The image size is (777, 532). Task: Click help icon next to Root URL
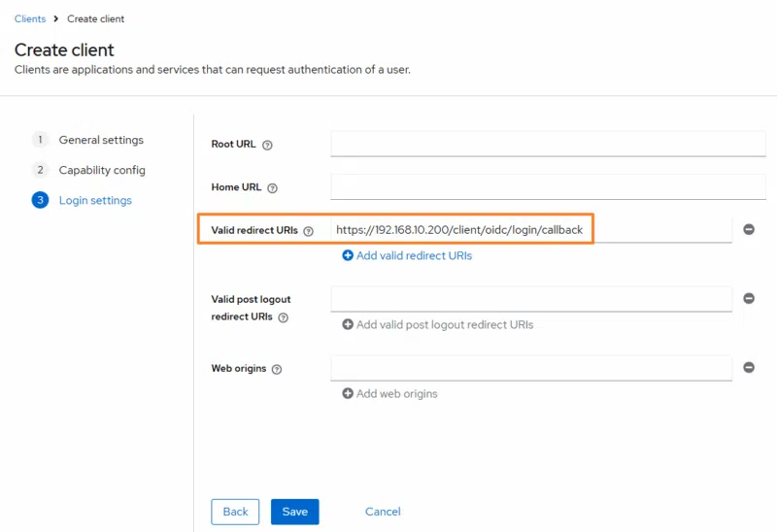(267, 145)
